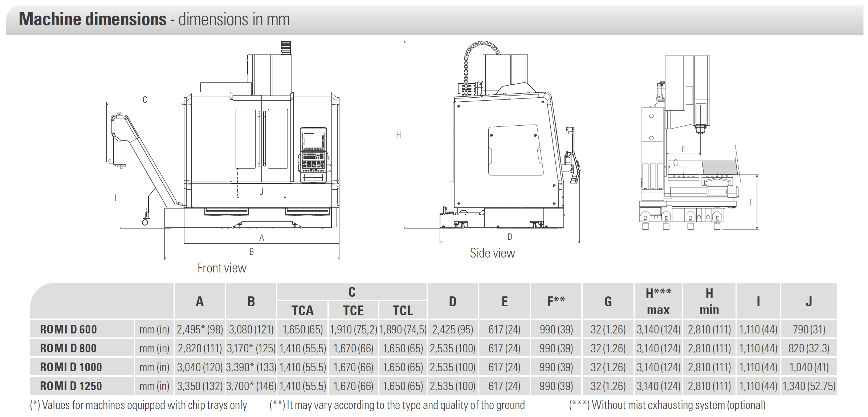868x417 pixels.
Task: Click the cell '3,350 (132)'
Action: pos(200,386)
